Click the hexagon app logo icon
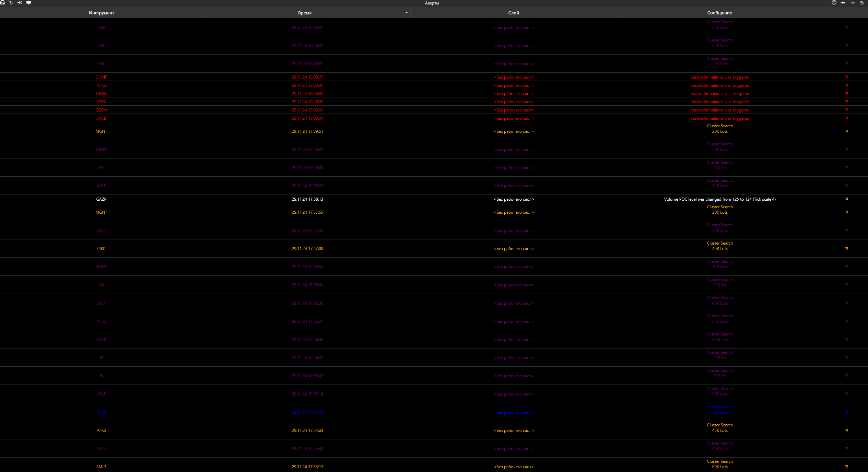 [2, 3]
